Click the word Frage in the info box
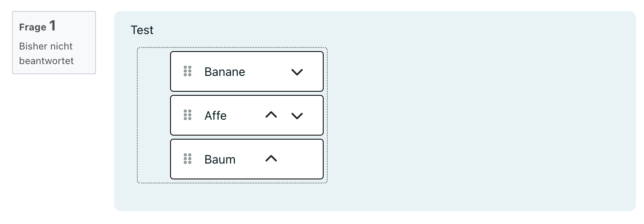This screenshot has width=644, height=224. [x=32, y=28]
